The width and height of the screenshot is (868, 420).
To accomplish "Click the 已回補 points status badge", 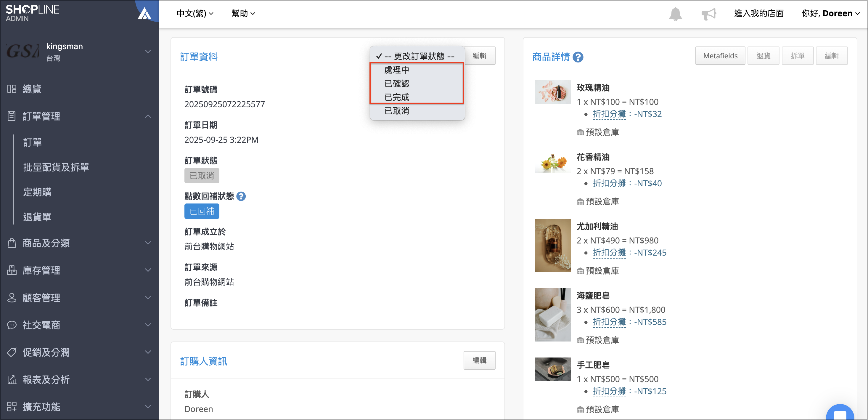I will click(202, 211).
